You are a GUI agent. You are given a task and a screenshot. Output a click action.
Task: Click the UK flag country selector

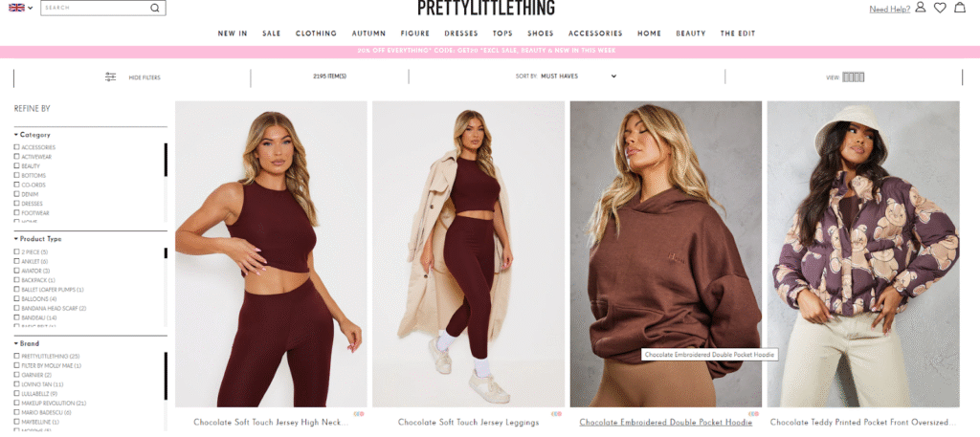tap(21, 8)
